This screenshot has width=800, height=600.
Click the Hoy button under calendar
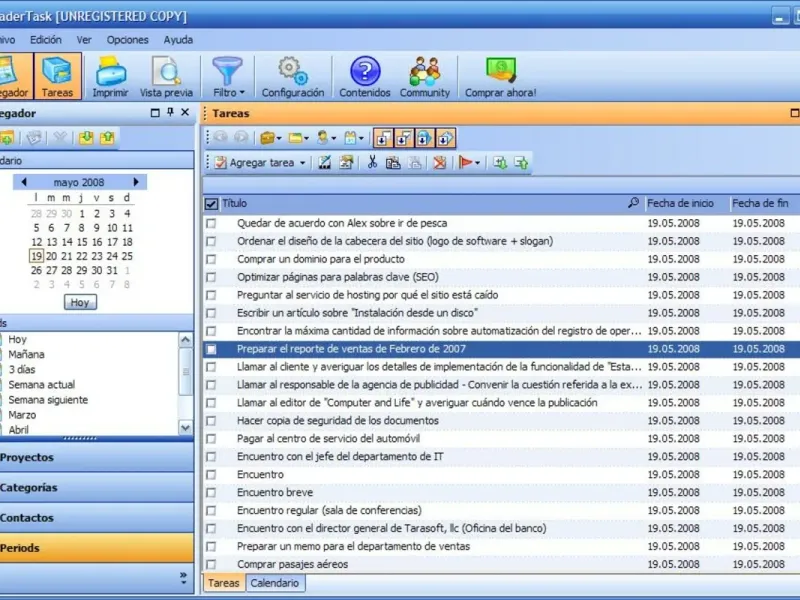click(80, 303)
